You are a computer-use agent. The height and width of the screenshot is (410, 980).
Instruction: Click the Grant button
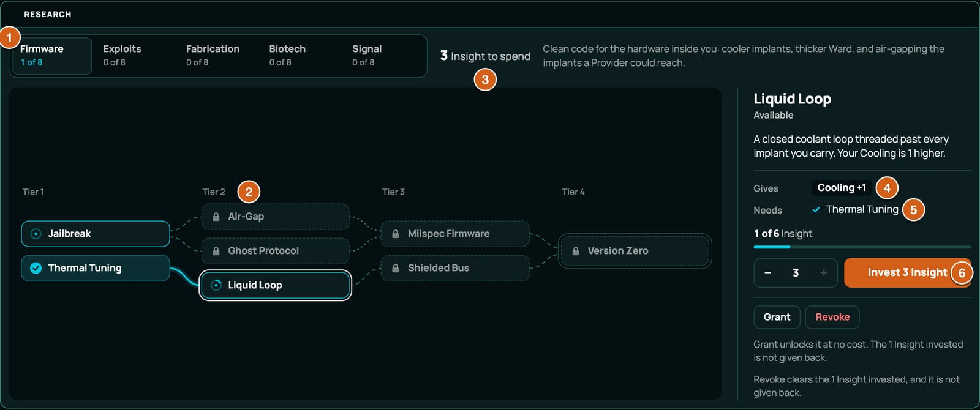[777, 317]
